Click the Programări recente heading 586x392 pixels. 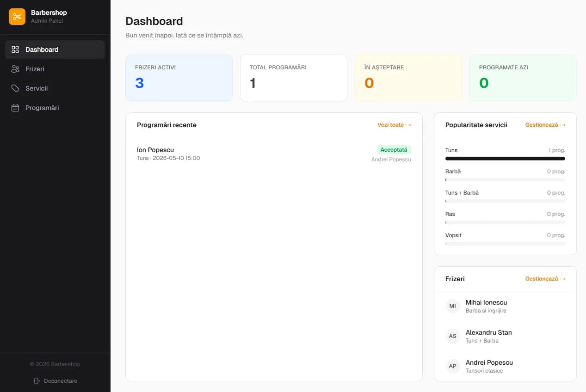pos(167,125)
